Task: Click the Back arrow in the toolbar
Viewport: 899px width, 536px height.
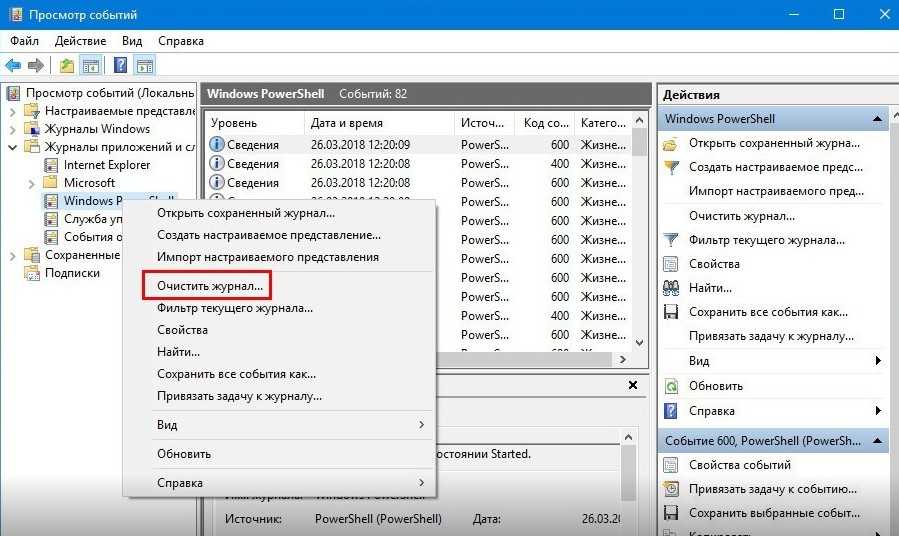Action: point(13,66)
